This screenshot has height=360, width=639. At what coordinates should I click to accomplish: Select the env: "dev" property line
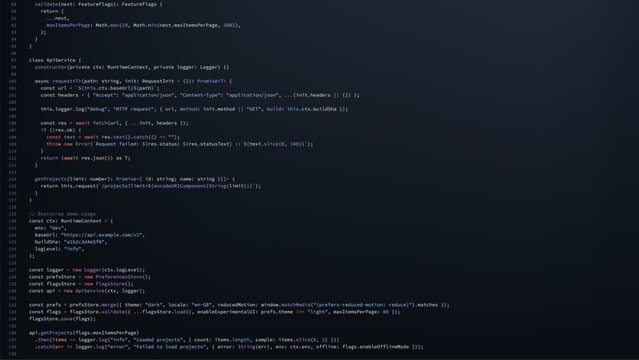coord(51,227)
